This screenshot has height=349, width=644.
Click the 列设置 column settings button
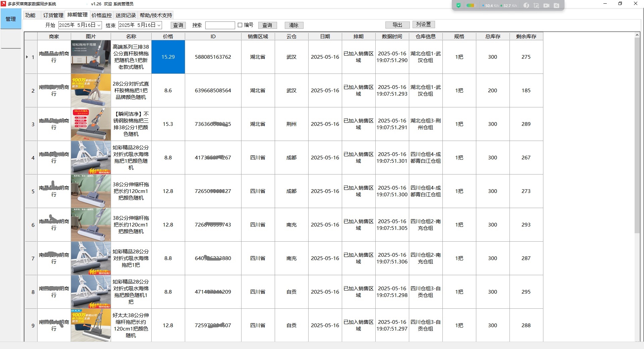click(424, 24)
